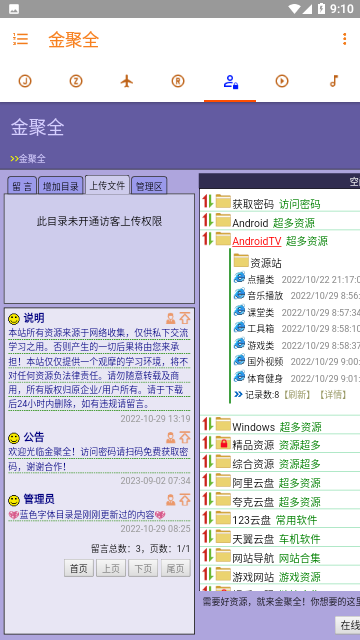
Task: Click the 【刷新】 link
Action: [297, 395]
